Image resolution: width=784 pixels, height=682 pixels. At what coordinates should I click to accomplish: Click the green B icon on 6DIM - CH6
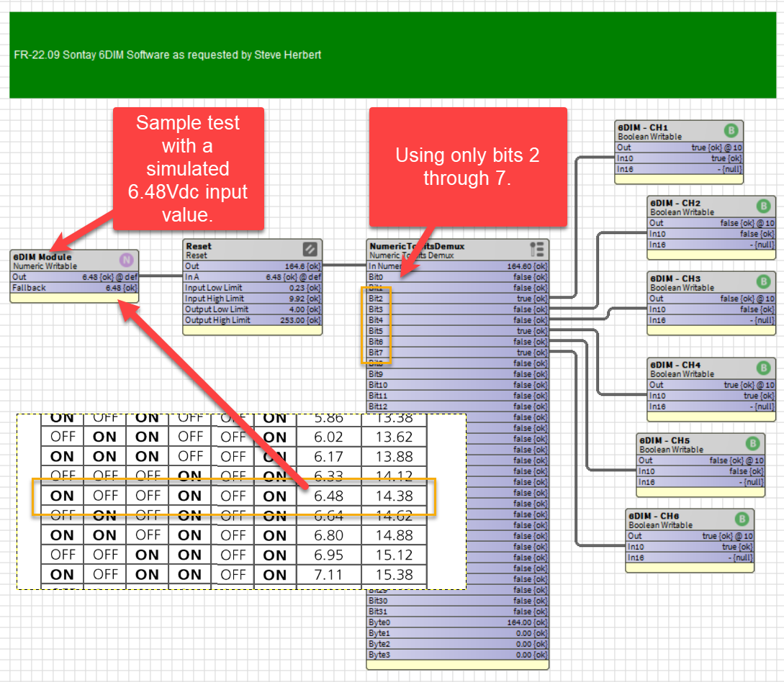tap(742, 519)
